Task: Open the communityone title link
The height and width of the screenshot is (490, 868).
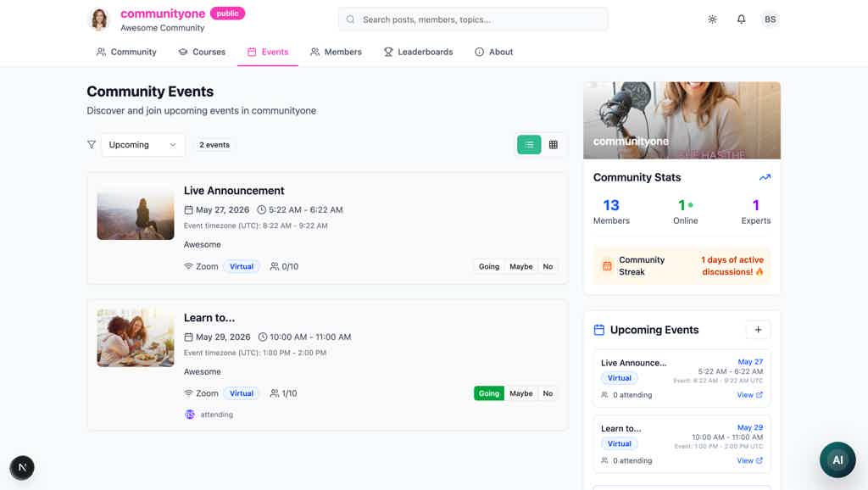Action: (163, 14)
